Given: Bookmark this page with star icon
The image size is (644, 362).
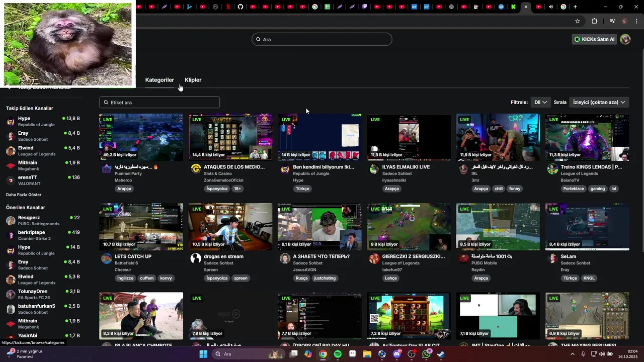Looking at the screenshot, I should tap(578, 21).
